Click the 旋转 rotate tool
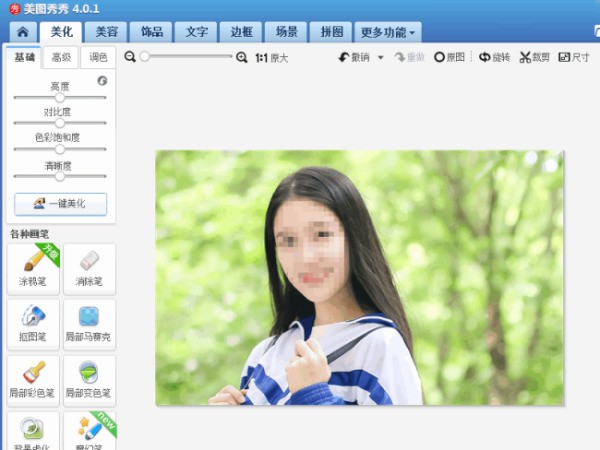 494,58
